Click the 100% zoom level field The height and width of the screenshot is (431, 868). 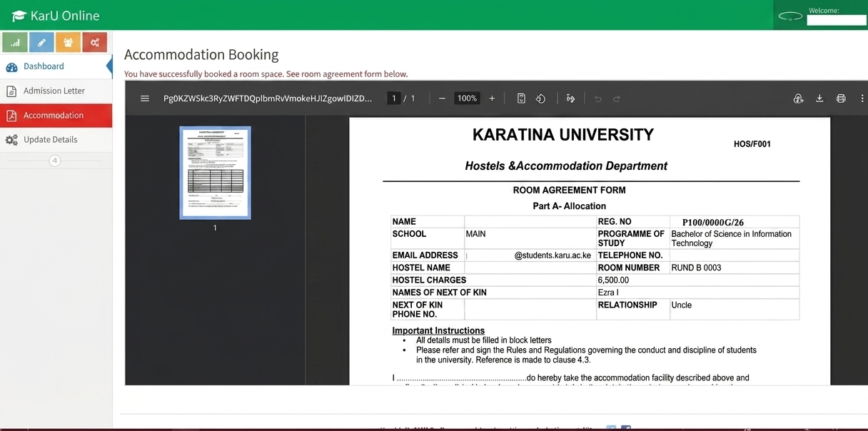pyautogui.click(x=468, y=98)
